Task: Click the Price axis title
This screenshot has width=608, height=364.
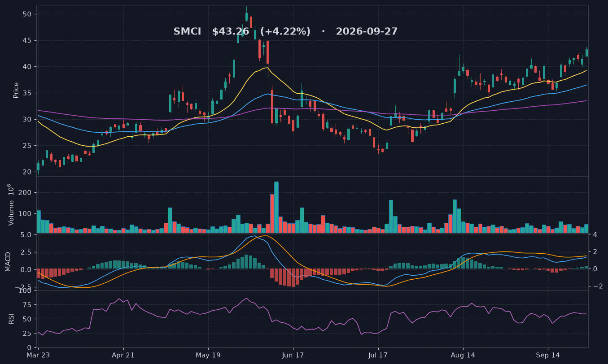Action: (x=16, y=90)
